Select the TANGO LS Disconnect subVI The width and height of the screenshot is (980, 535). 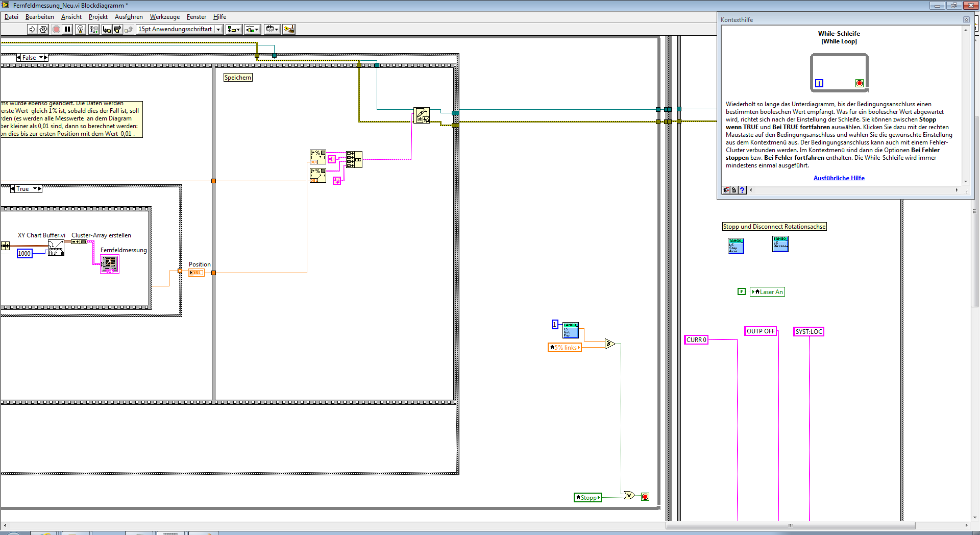click(x=780, y=244)
